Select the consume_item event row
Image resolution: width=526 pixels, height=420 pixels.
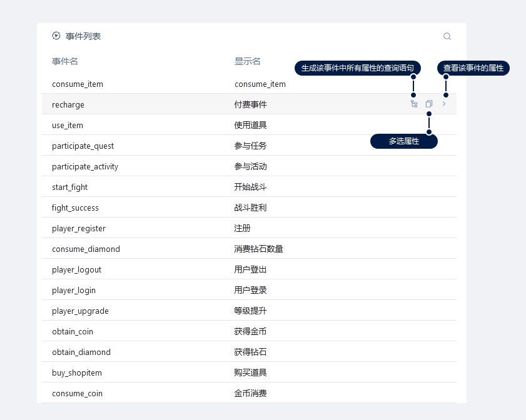point(78,84)
